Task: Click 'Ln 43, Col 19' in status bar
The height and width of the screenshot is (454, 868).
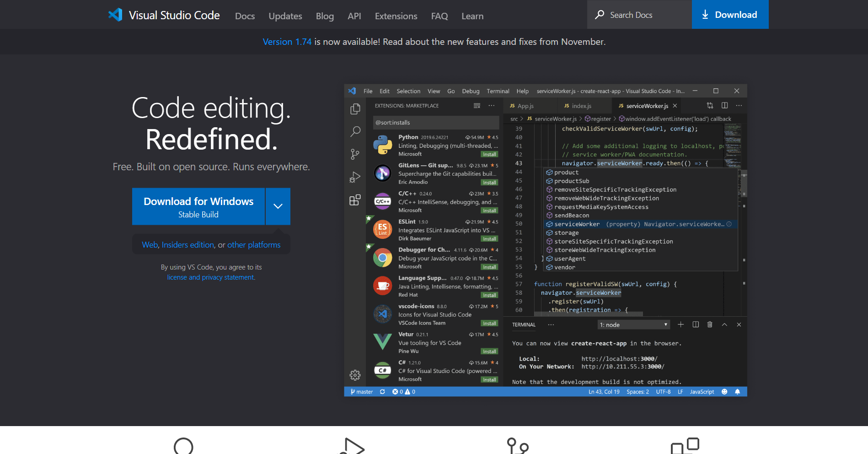Action: pyautogui.click(x=604, y=392)
